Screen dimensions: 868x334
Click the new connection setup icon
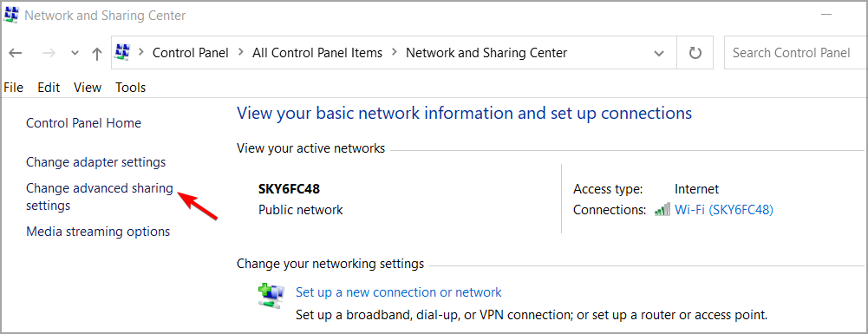coord(271,295)
